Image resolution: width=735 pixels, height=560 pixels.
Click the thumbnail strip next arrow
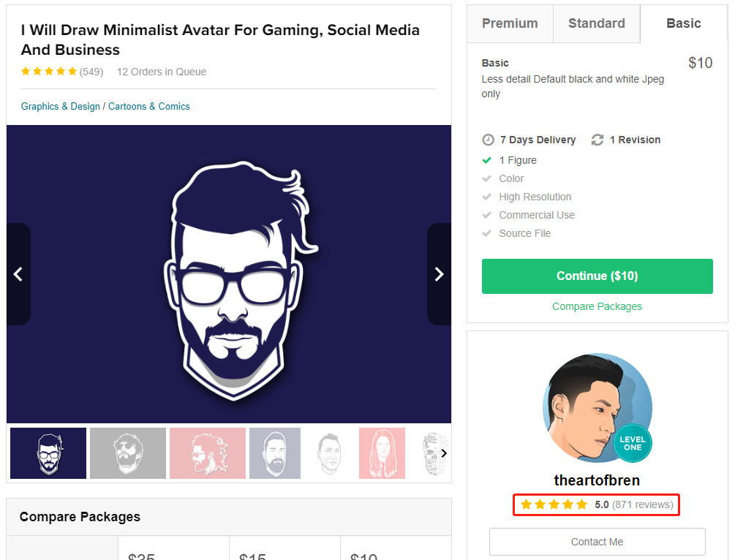[444, 453]
